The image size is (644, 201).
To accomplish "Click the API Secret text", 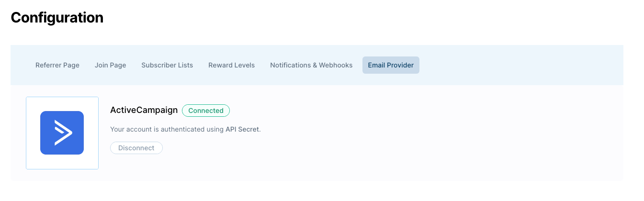I will [x=243, y=129].
